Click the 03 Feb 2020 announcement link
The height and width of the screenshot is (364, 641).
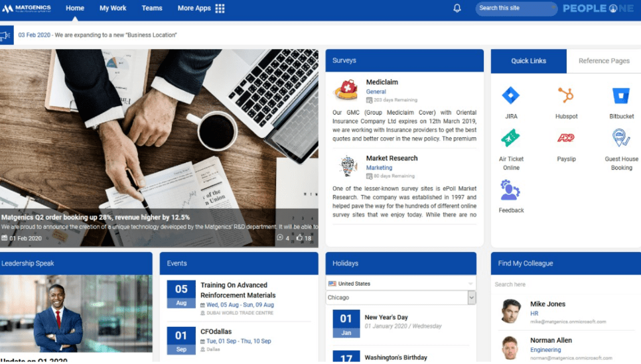coord(35,35)
